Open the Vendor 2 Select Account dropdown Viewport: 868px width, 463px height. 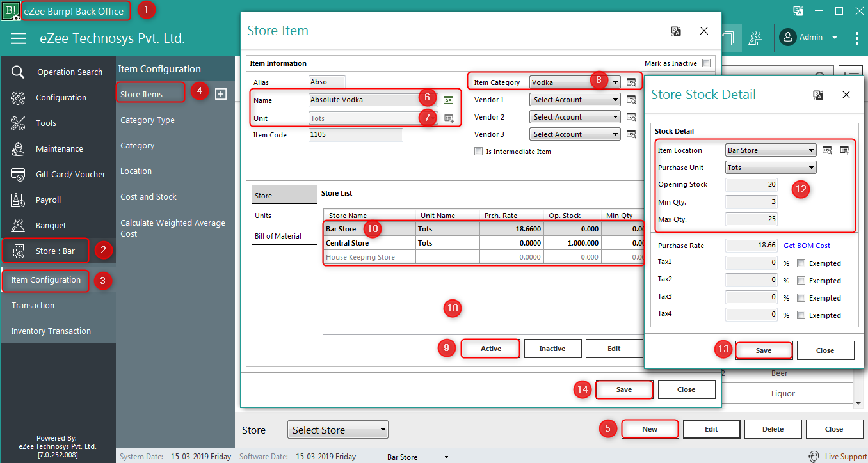[x=575, y=117]
